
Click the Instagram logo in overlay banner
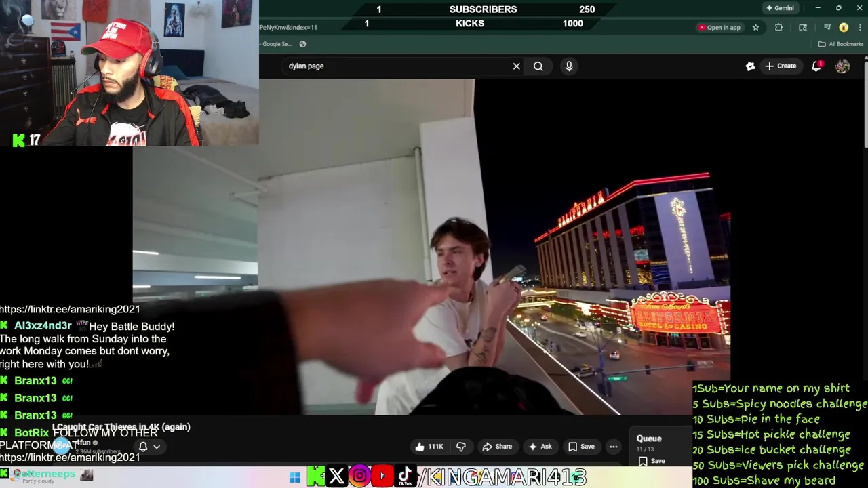pos(359,476)
